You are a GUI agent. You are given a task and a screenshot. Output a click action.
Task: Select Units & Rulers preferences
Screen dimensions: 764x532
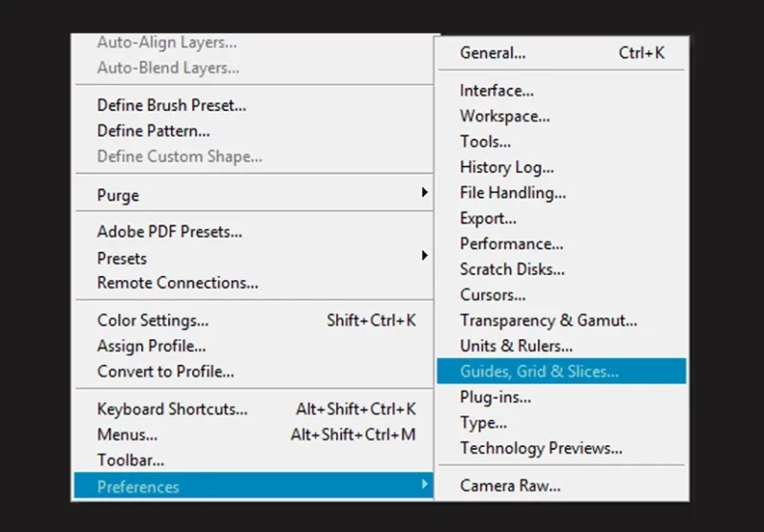pyautogui.click(x=562, y=346)
